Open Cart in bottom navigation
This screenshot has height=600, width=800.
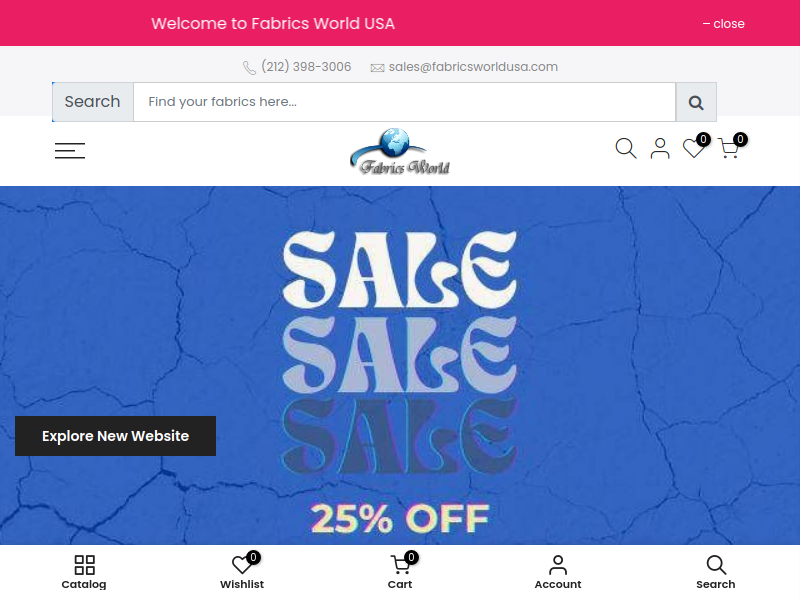click(x=401, y=571)
